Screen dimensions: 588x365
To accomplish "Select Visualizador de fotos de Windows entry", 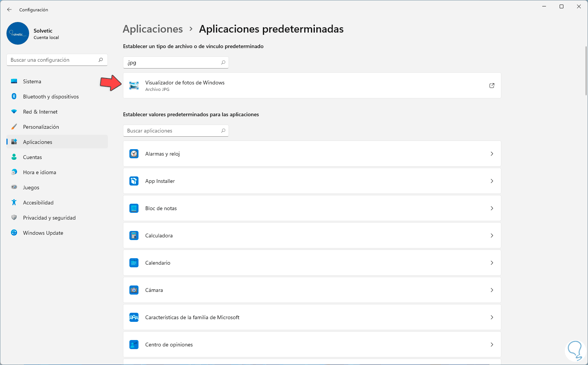I will 185,86.
